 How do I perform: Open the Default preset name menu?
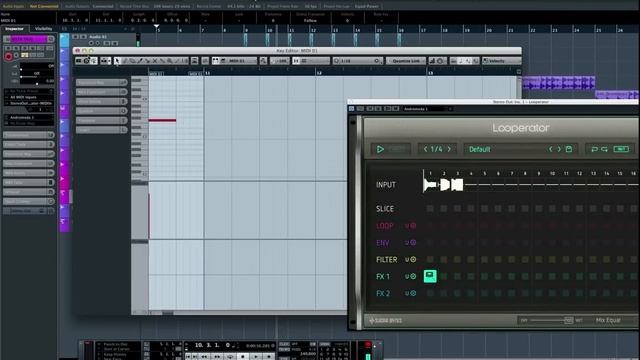click(480, 149)
